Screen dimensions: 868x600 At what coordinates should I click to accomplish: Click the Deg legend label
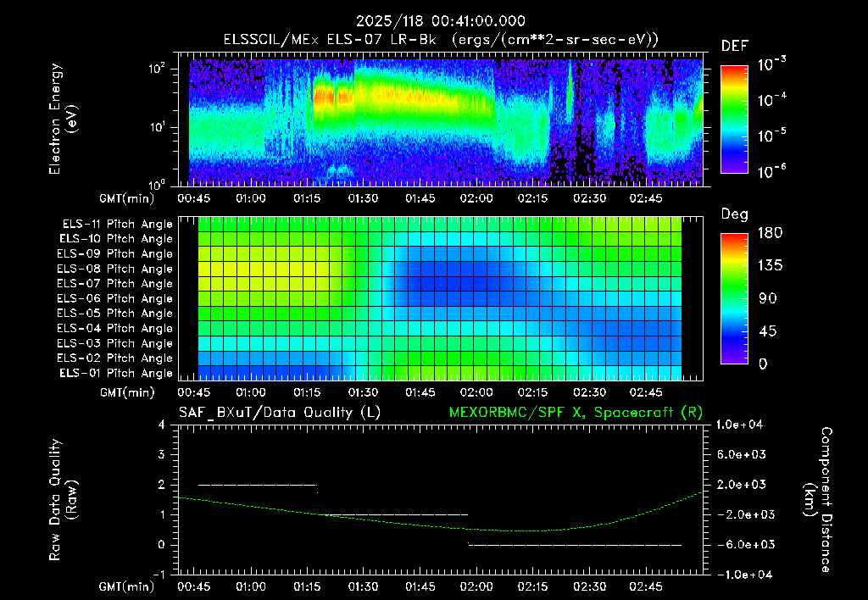(x=735, y=214)
